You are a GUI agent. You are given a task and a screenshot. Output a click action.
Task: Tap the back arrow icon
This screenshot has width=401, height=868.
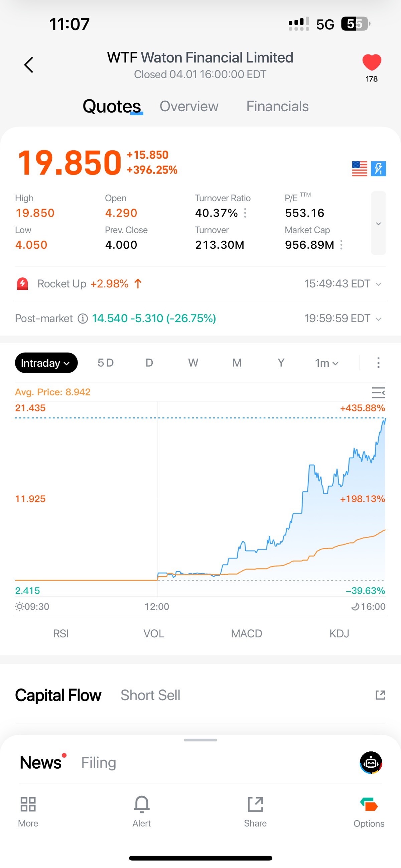29,65
